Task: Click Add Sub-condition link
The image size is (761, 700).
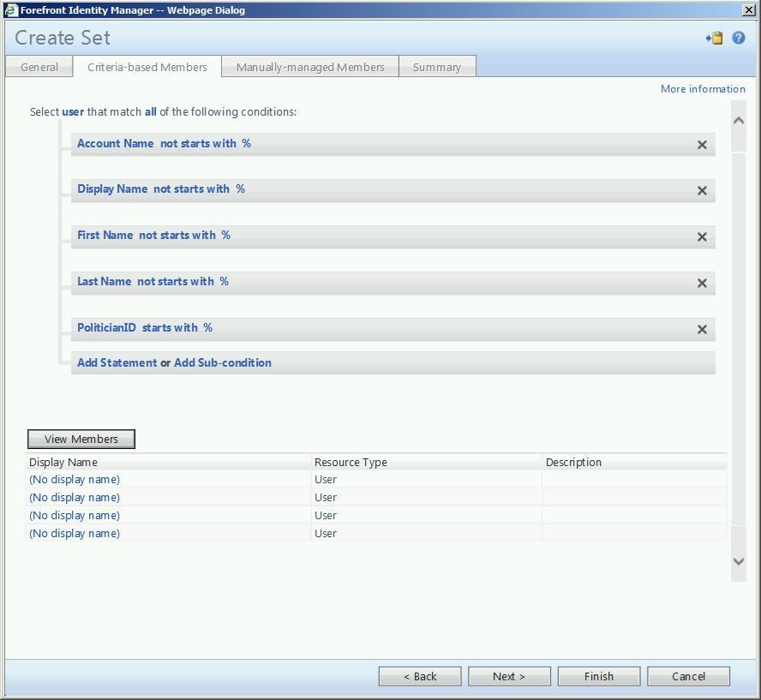Action: [223, 363]
